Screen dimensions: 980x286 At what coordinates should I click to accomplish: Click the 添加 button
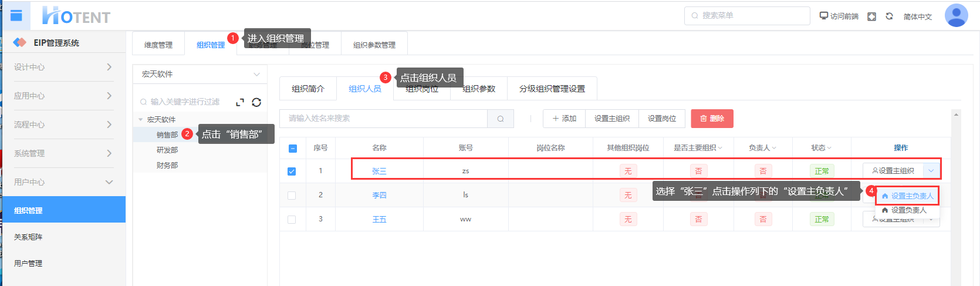[564, 119]
